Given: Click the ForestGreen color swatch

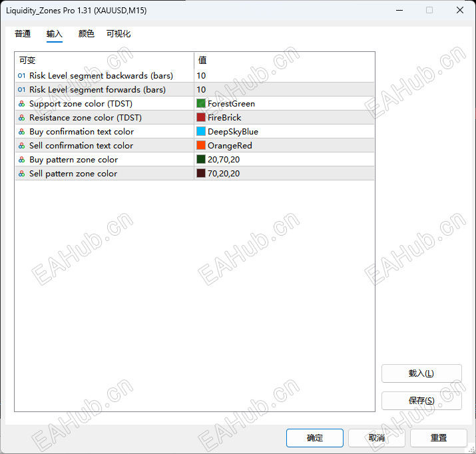Looking at the screenshot, I should [x=201, y=103].
